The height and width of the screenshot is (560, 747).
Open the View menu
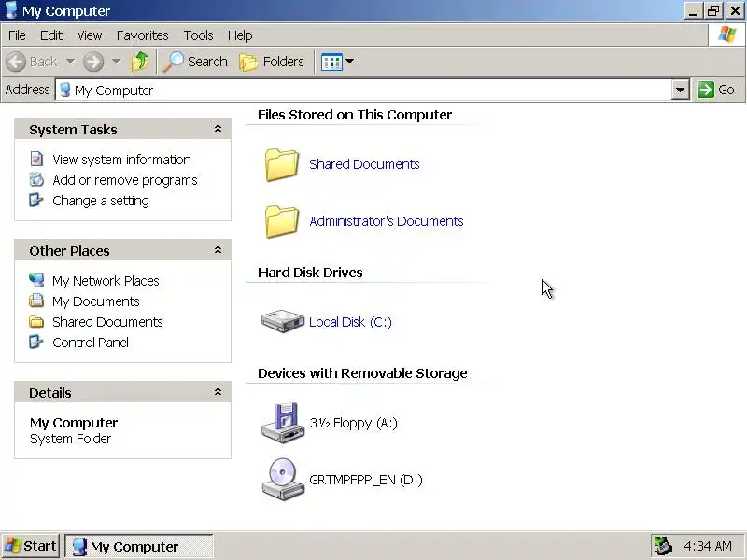[90, 35]
